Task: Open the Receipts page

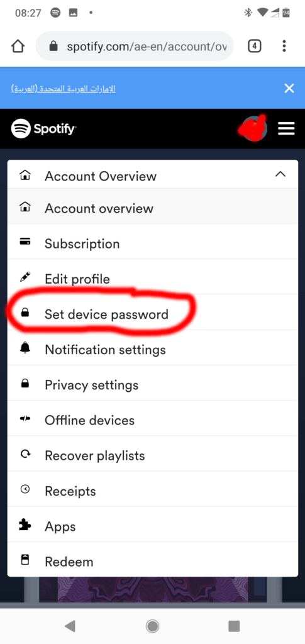Action: pos(153,491)
